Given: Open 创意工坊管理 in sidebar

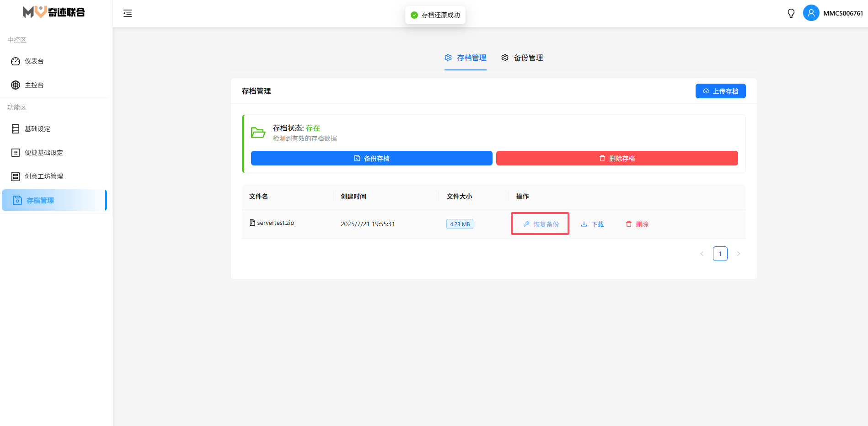Looking at the screenshot, I should (x=44, y=176).
